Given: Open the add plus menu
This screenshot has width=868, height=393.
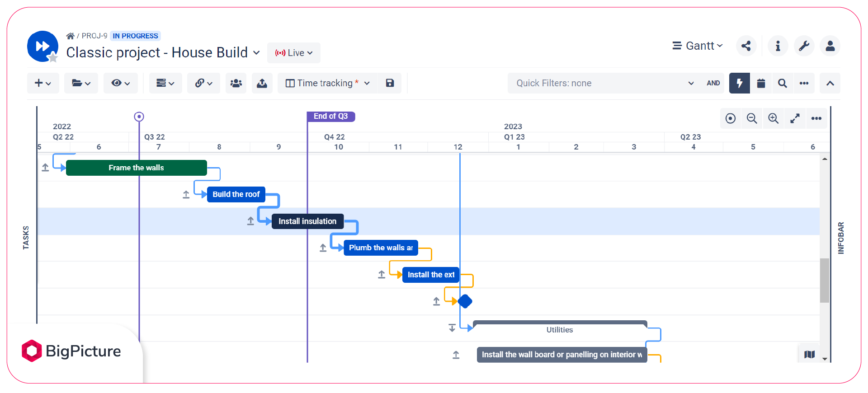Looking at the screenshot, I should pos(43,83).
